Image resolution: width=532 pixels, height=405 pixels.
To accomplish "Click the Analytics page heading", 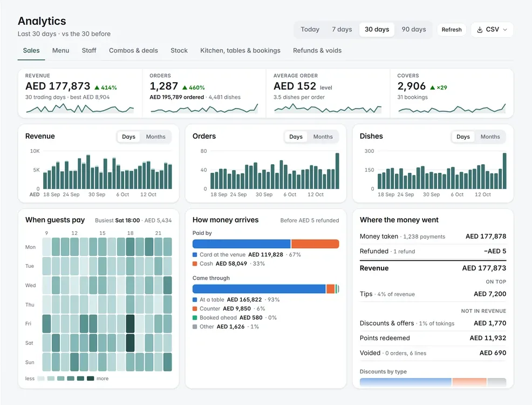I will coord(42,21).
